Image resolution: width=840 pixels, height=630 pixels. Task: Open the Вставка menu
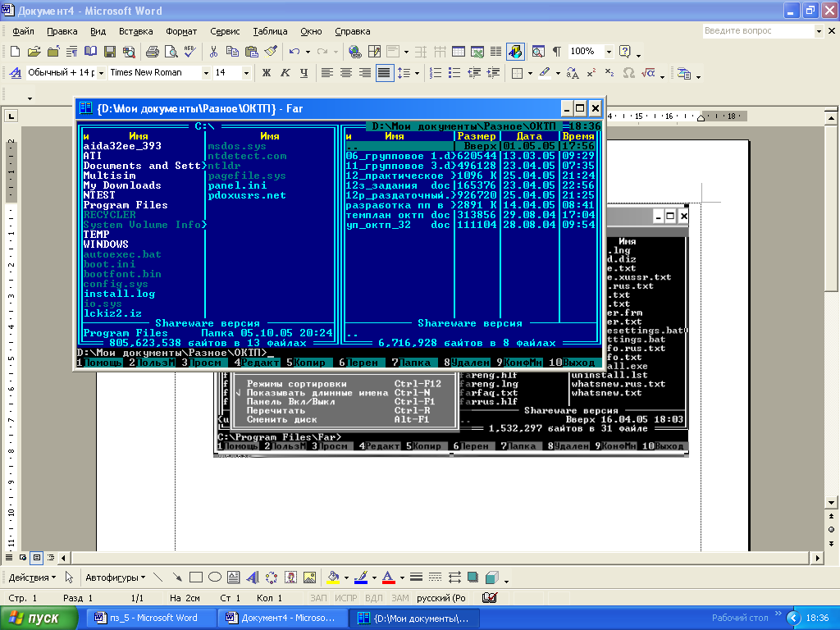135,31
